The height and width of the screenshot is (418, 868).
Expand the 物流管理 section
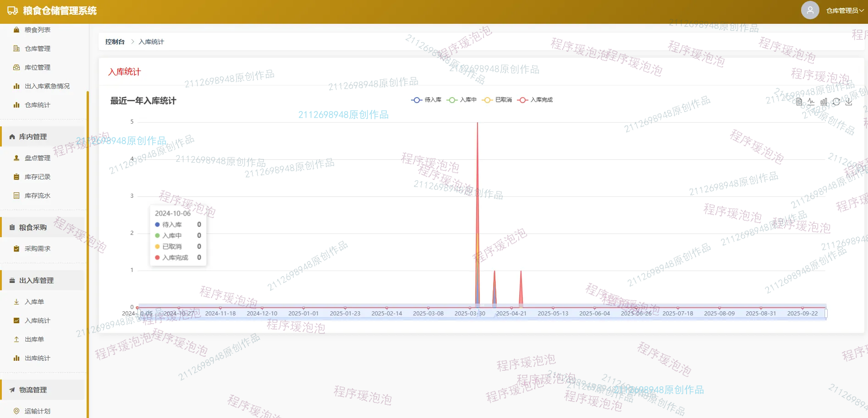(x=32, y=390)
